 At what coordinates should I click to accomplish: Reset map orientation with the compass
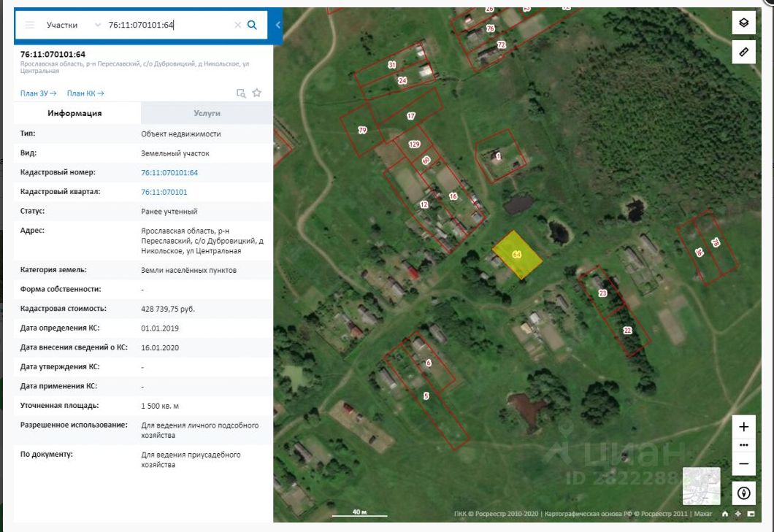coord(743,493)
